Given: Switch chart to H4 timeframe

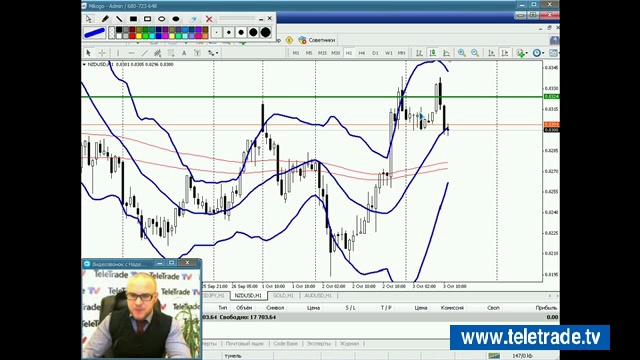Looking at the screenshot, I should point(362,53).
